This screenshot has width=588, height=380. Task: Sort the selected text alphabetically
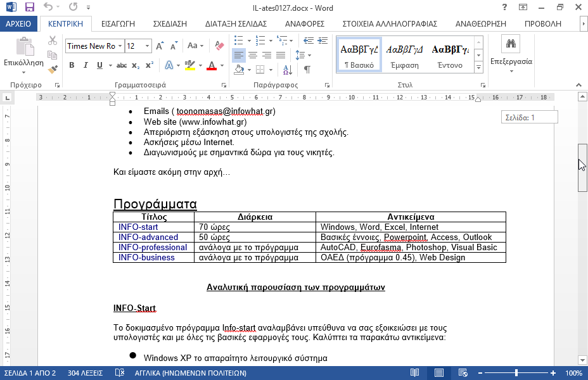288,69
